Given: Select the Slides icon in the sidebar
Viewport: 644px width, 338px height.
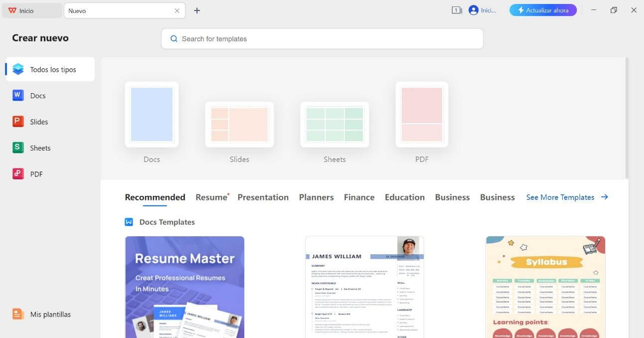Looking at the screenshot, I should 18,121.
